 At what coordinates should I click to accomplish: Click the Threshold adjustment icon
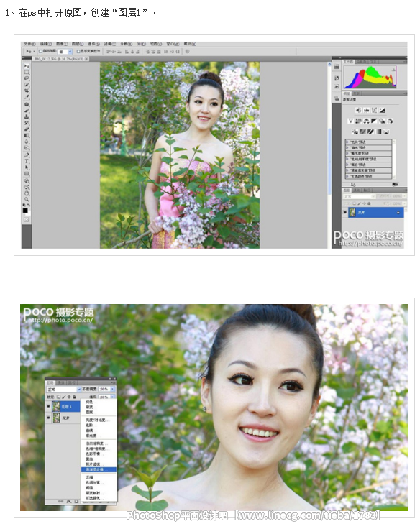click(370, 132)
